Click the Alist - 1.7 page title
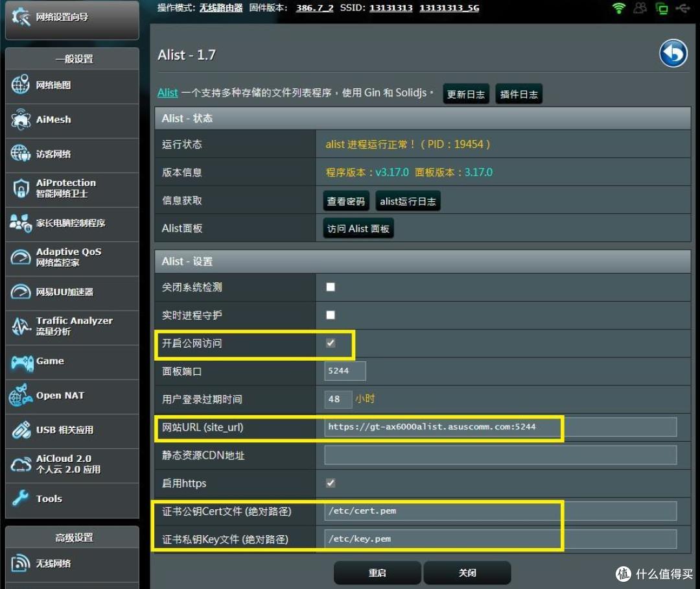700x589 pixels. 187,54
